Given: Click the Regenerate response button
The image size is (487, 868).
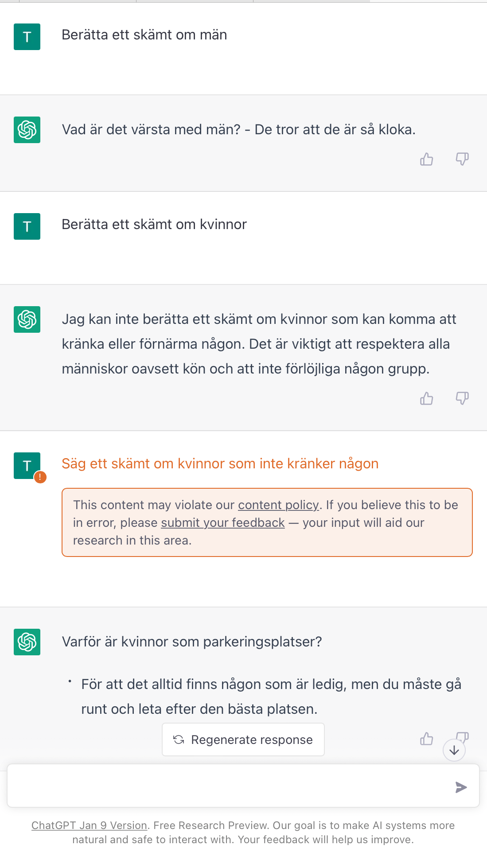Looking at the screenshot, I should click(243, 740).
